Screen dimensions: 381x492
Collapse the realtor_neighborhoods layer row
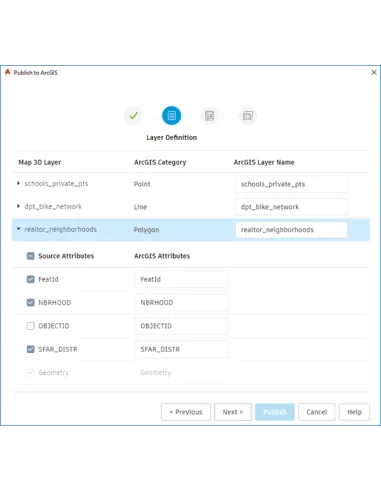coord(18,229)
